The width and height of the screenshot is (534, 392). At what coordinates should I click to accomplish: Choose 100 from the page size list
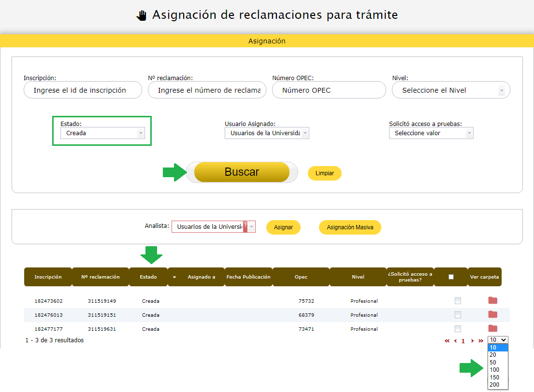tap(494, 370)
